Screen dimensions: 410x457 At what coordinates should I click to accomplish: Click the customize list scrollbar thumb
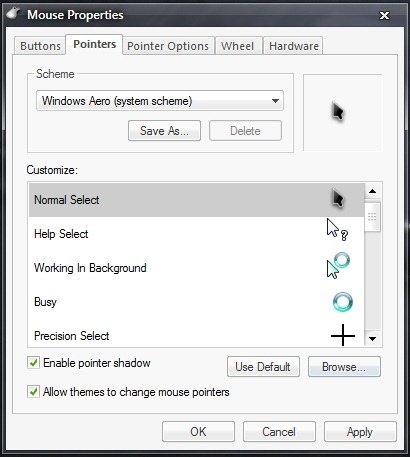coord(372,217)
